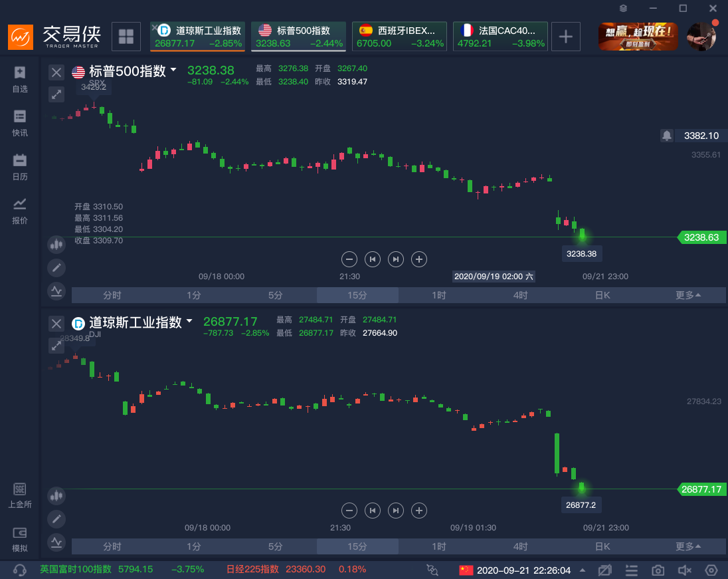Open the 快讯 news flash panel

(x=20, y=122)
